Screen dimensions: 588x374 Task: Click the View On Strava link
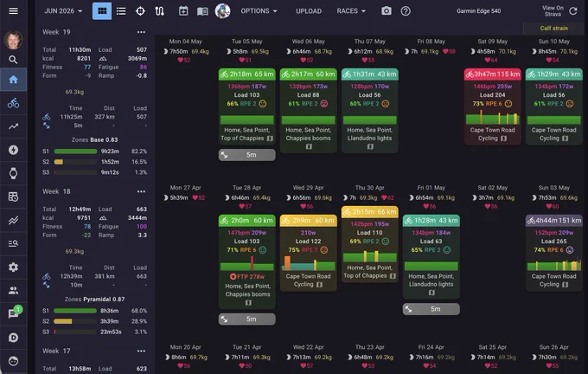(553, 11)
